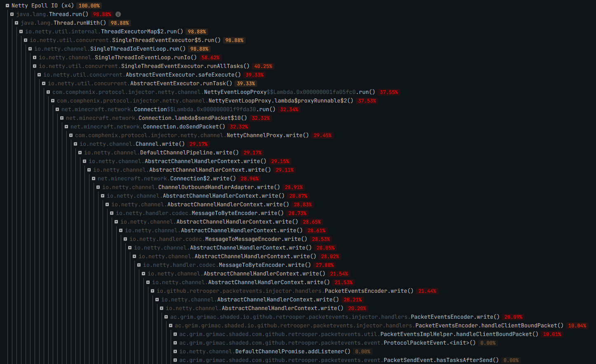Collapse the AbstractChannelHandlerContext.write() node at 20.20%
The image size is (596, 364).
(162, 308)
